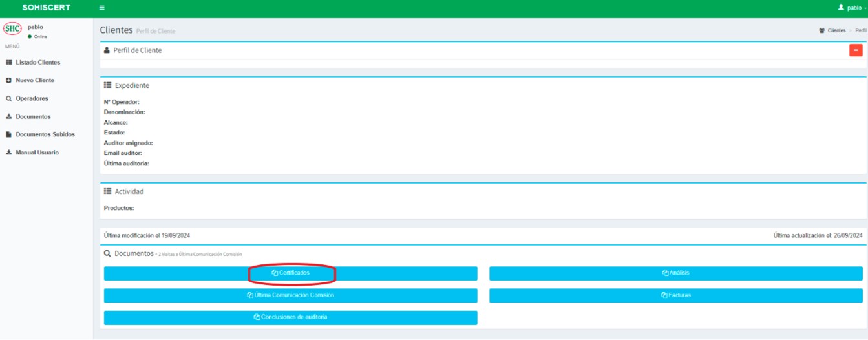Click Última Comunicación Comisión button
The height and width of the screenshot is (340, 868).
tap(291, 295)
